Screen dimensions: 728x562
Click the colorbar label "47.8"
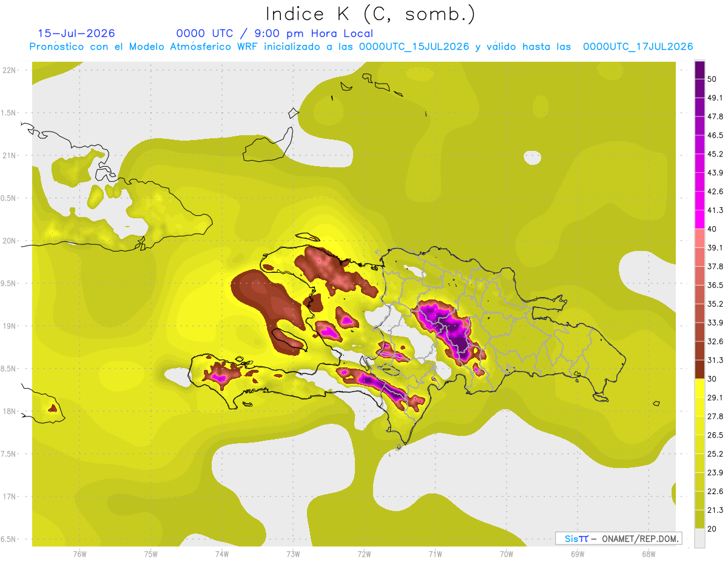(715, 116)
